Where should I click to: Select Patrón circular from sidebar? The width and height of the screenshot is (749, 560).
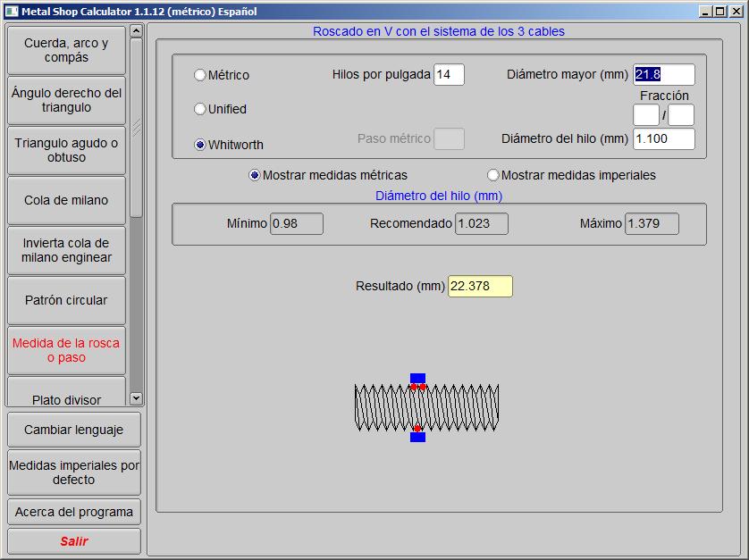pyautogui.click(x=67, y=300)
